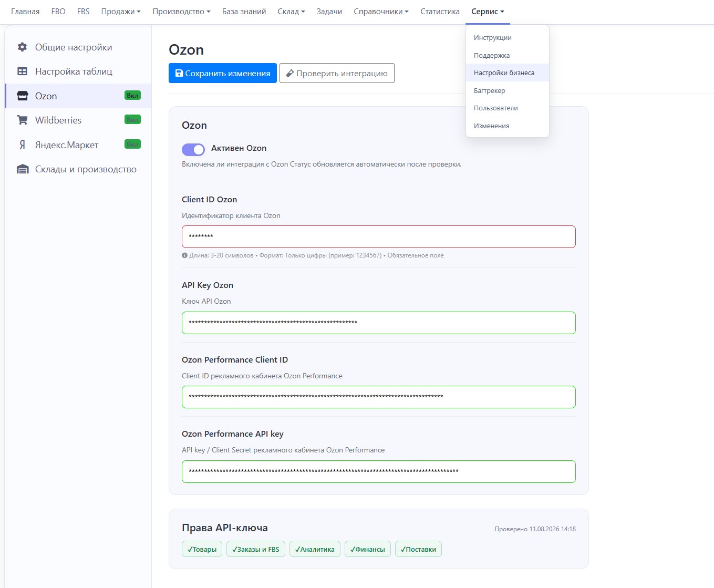The width and height of the screenshot is (714, 588).
Task: Click the ✓Поставки permission badge
Action: [418, 549]
